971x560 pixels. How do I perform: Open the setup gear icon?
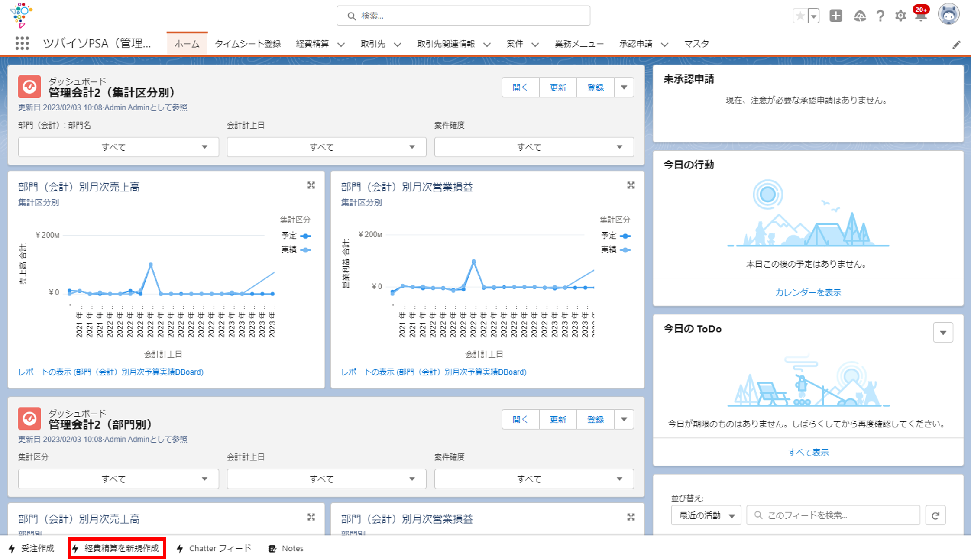coord(901,16)
